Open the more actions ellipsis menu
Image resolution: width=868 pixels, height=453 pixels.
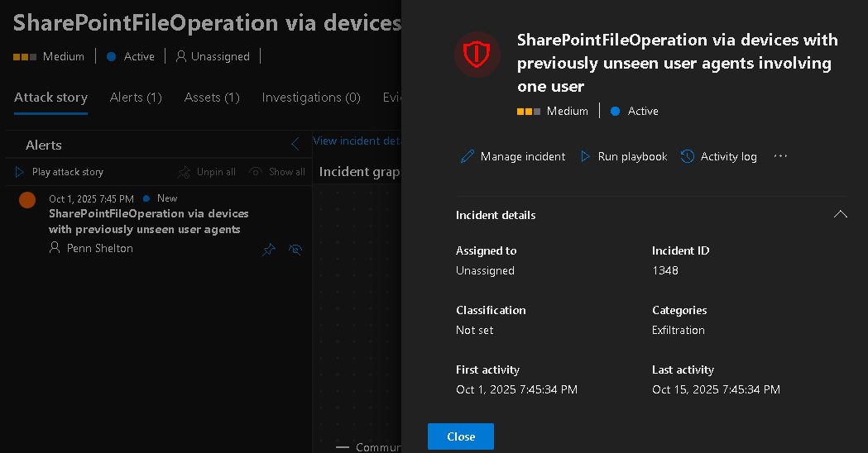(x=780, y=156)
